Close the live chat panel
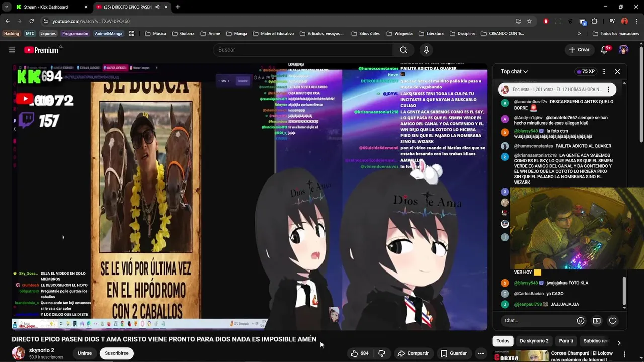 tap(617, 71)
